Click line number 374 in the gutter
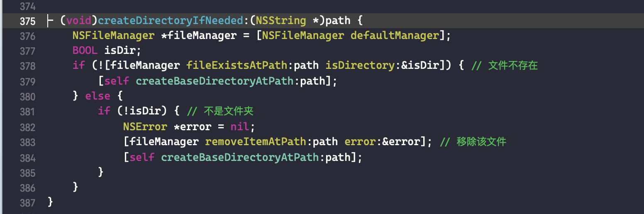This screenshot has height=214, width=644. (x=27, y=7)
